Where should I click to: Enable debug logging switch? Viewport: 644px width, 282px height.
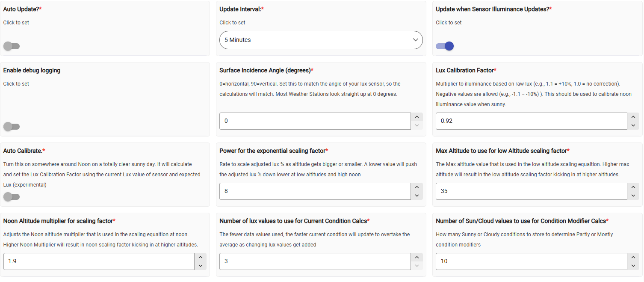tap(12, 127)
